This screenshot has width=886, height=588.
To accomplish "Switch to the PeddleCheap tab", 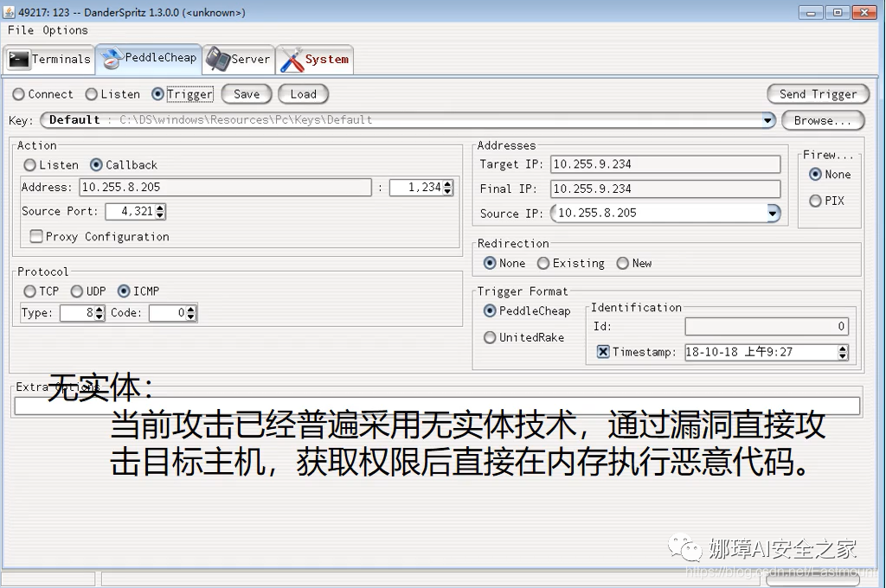I will tap(149, 58).
